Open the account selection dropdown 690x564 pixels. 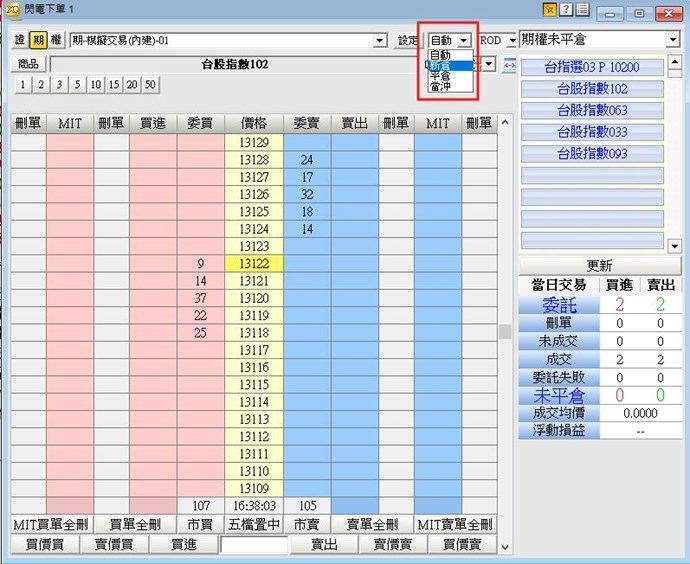(379, 40)
